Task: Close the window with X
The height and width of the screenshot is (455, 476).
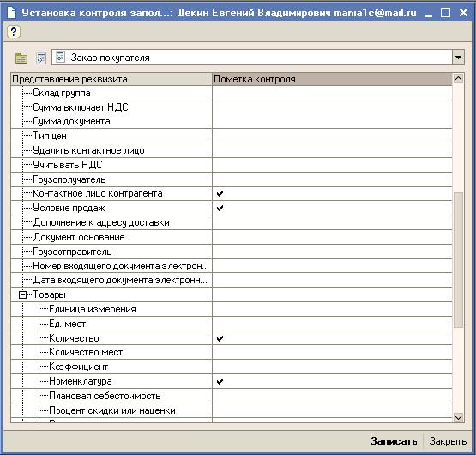Action: [x=463, y=13]
